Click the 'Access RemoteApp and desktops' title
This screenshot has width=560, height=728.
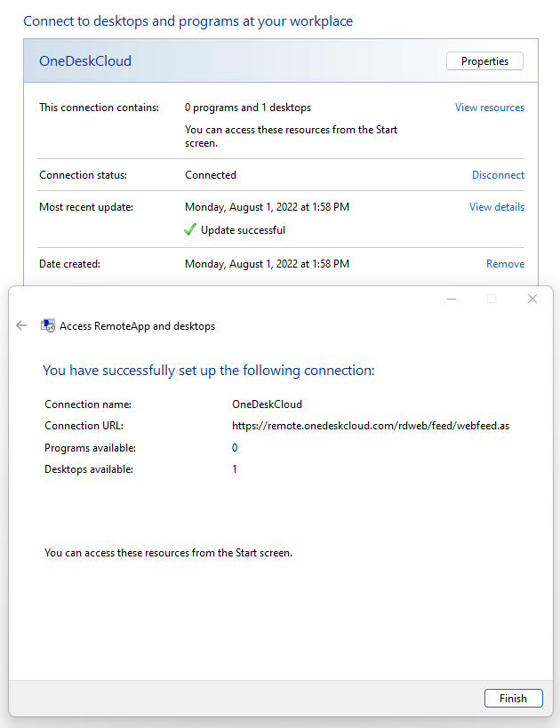point(137,326)
